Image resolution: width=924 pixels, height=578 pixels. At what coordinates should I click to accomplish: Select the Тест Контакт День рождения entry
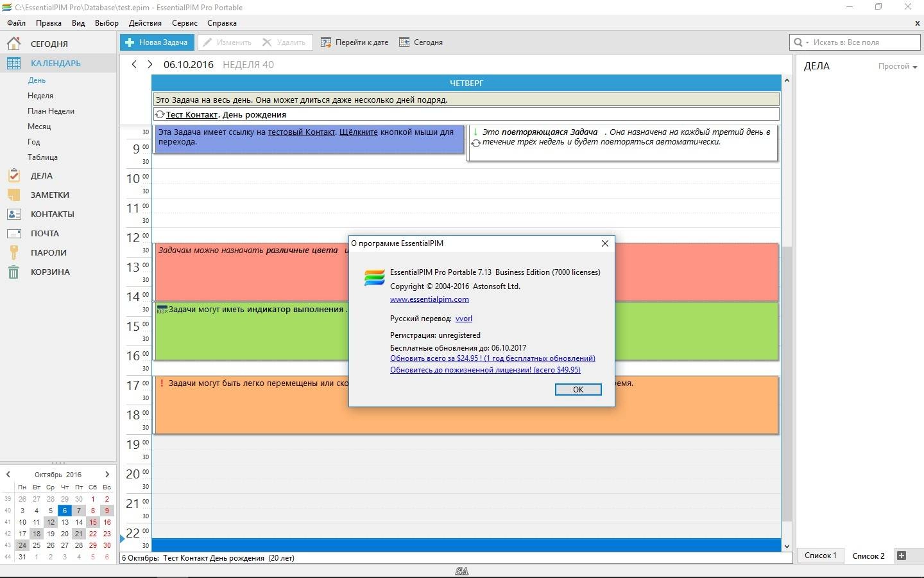coord(466,114)
